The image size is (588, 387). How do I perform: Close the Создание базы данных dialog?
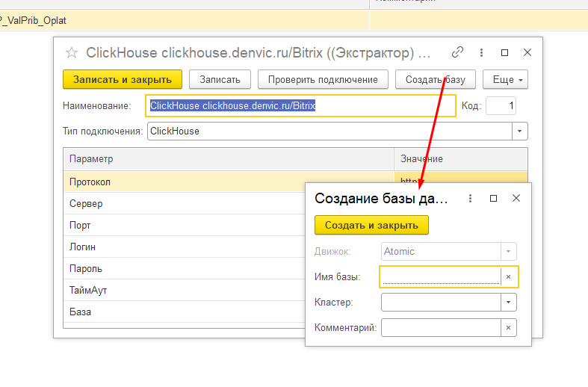tap(516, 198)
